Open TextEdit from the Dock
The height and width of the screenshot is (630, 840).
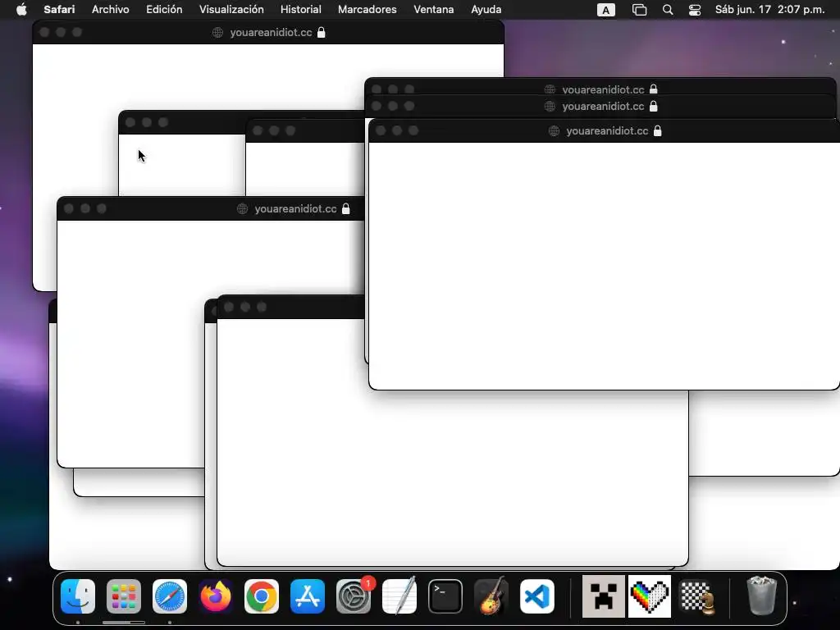click(x=399, y=596)
